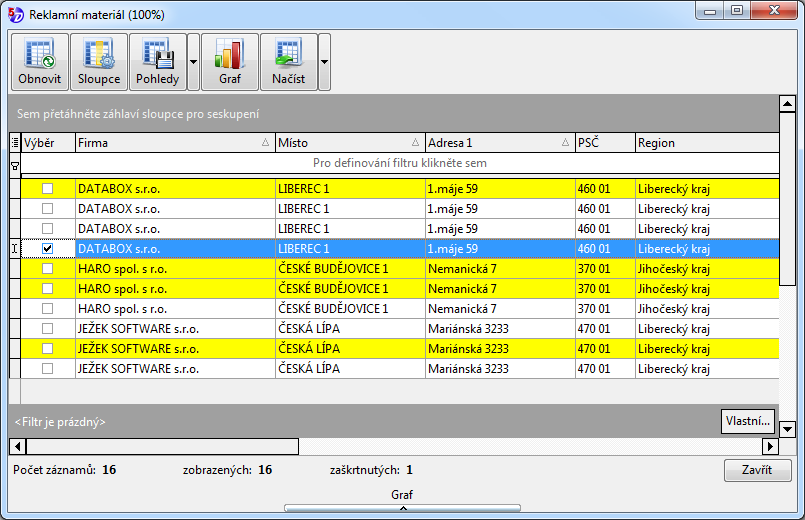
Task: Tick the checkbox in the yellow JEŽEK SOFTWARE row
Action: click(x=47, y=349)
